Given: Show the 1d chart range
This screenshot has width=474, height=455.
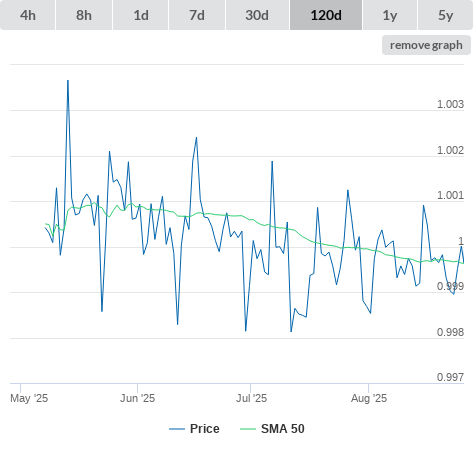Looking at the screenshot, I should point(141,15).
